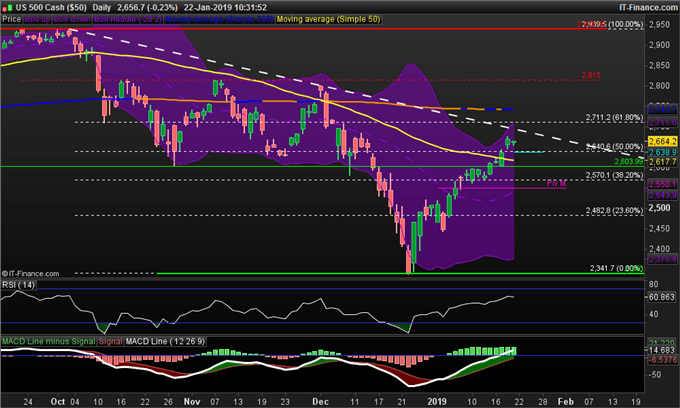Click the Moving average (Simple 200) label
Image resolution: width=680 pixels, height=408 pixels.
[x=219, y=19]
